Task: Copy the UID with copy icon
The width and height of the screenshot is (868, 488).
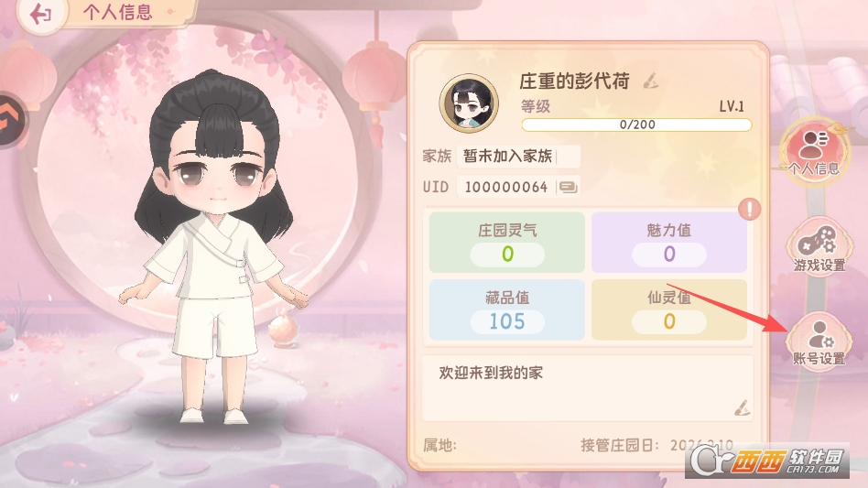Action: (568, 187)
